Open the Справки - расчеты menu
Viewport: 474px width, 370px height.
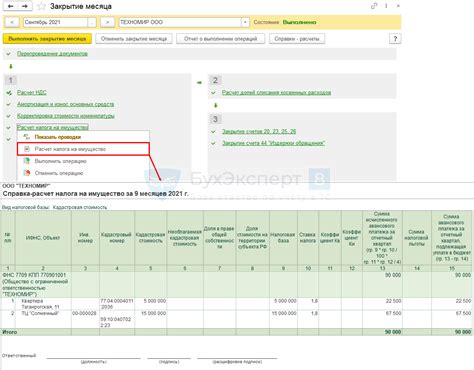coord(297,39)
